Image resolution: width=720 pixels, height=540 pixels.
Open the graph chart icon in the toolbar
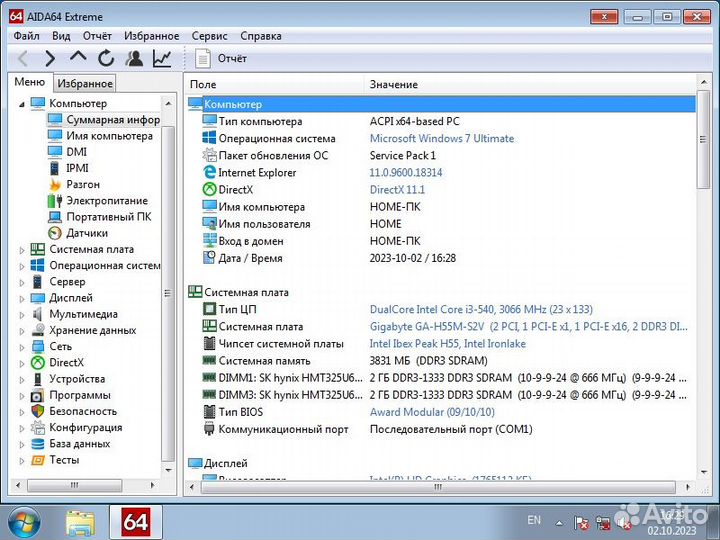tap(162, 58)
